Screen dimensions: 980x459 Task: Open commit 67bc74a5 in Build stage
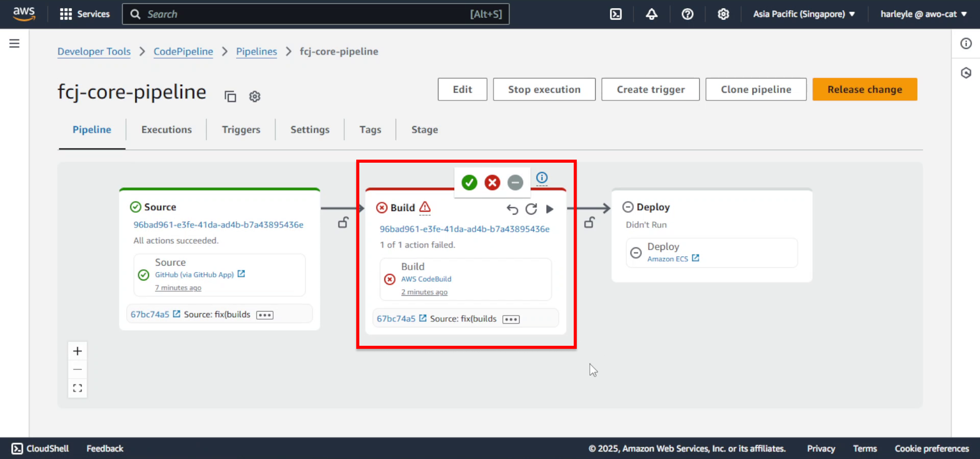(x=401, y=319)
